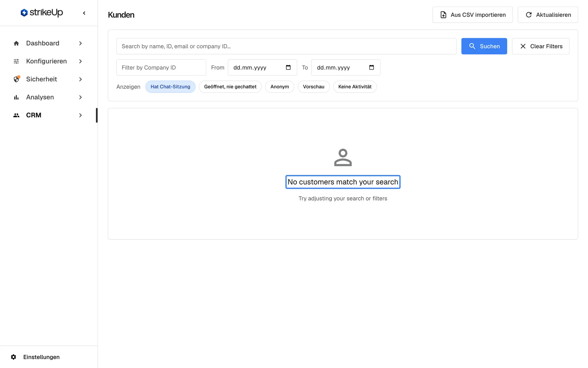Click the Dashboard home icon
This screenshot has width=588, height=368.
pos(16,43)
